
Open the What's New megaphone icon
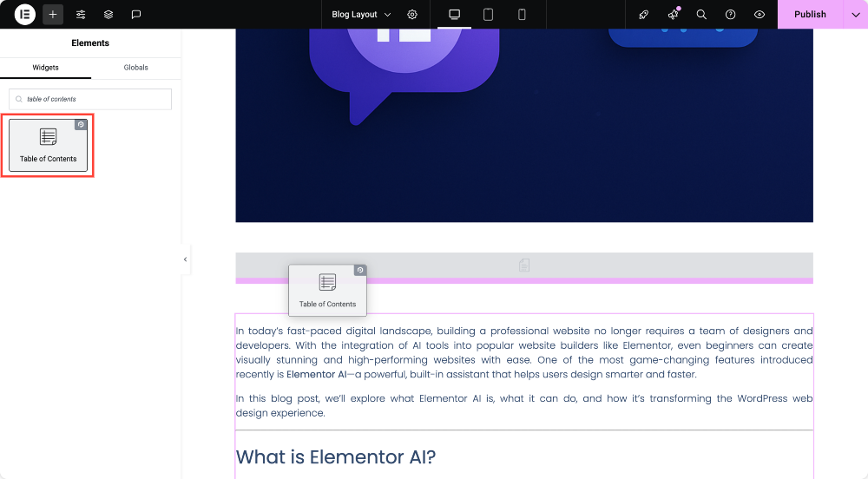(x=674, y=15)
